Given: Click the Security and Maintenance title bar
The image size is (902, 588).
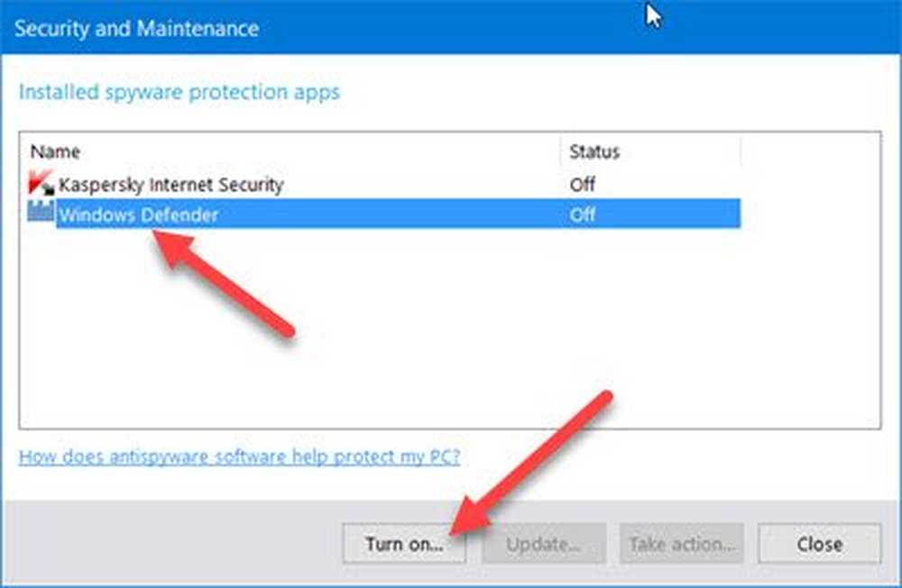Looking at the screenshot, I should coord(361,28).
